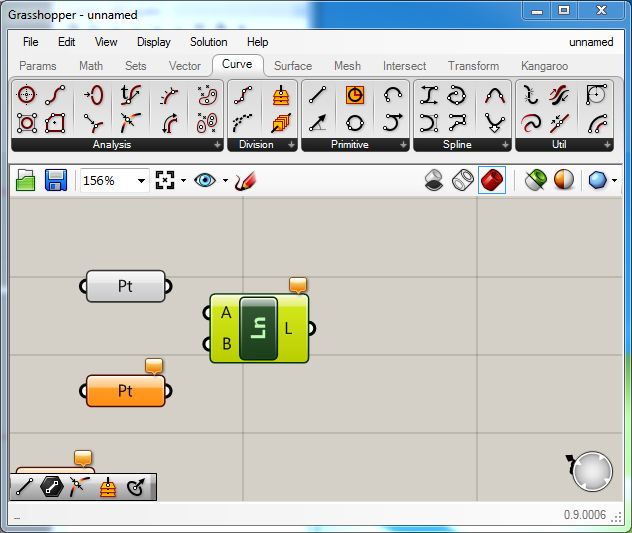The height and width of the screenshot is (533, 632).
Task: Switch to the Kangaroo tab
Action: coord(545,66)
